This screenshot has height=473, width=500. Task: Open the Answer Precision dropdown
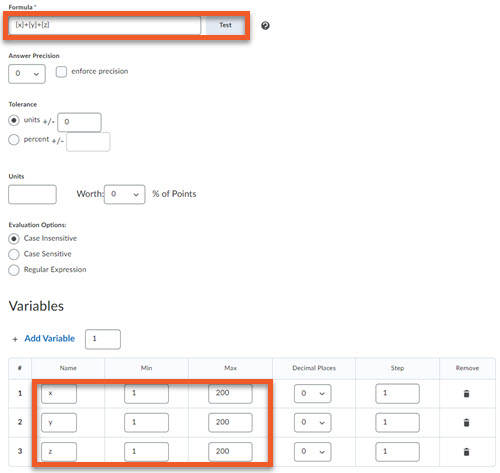tap(27, 74)
